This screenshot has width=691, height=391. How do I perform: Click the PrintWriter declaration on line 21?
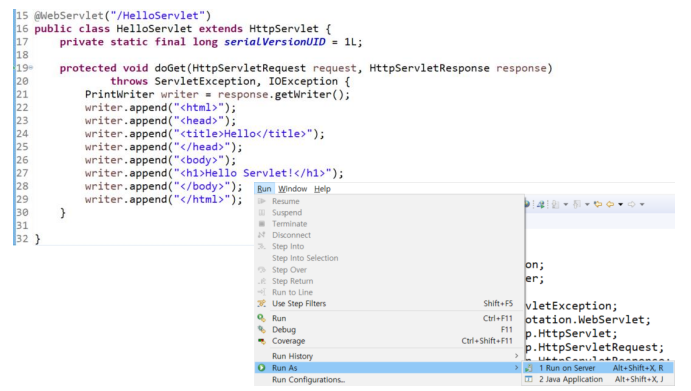pos(217,94)
